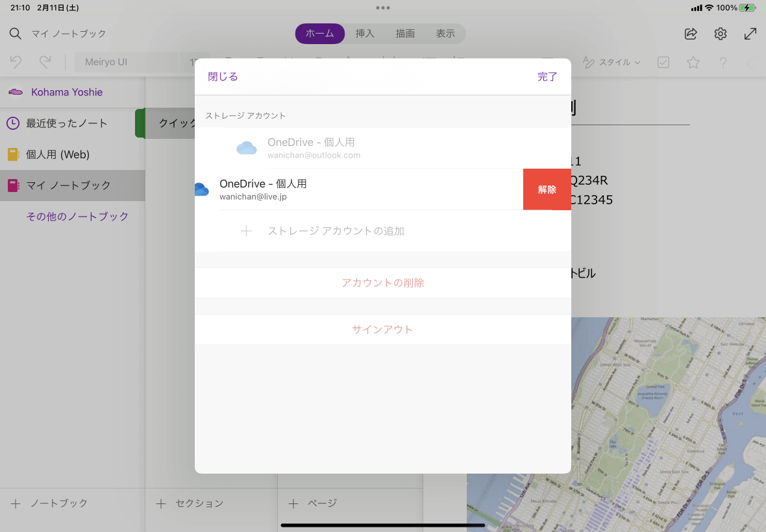Click the map image in the note
This screenshot has width=766, height=532.
coord(669,424)
